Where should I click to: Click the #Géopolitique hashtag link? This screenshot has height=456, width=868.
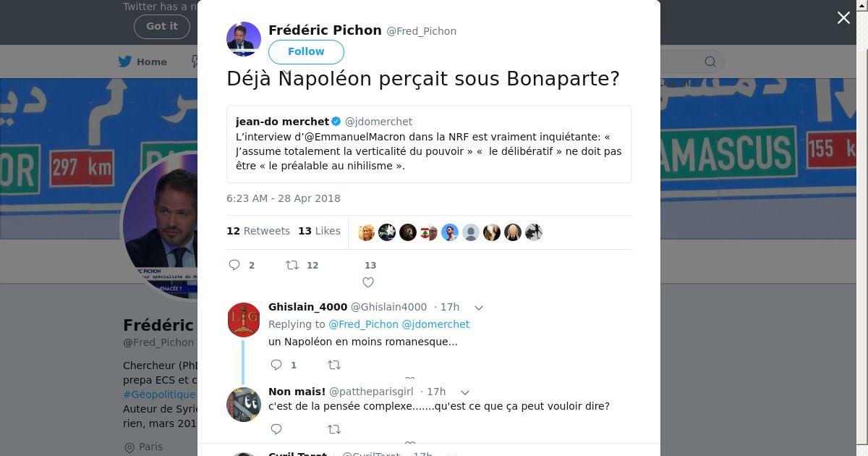159,394
